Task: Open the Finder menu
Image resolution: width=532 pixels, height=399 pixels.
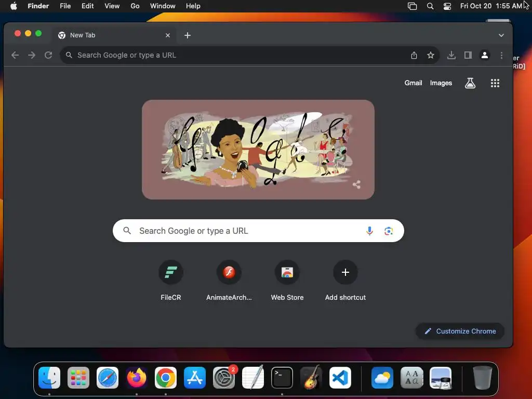Action: 38,6
